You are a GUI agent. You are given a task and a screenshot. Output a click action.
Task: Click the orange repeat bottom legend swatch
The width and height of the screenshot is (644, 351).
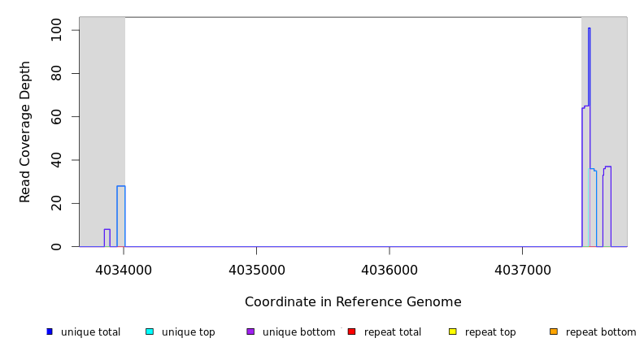[554, 331]
